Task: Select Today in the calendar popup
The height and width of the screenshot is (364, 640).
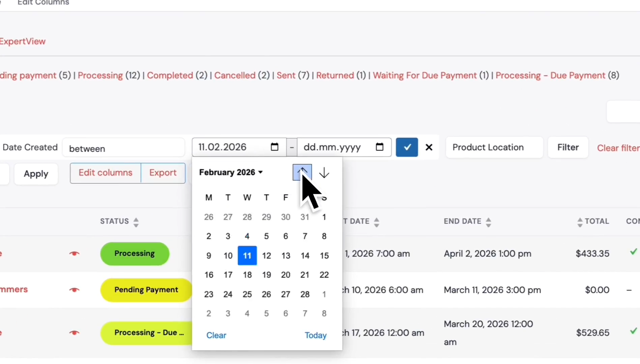Action: [x=316, y=335]
